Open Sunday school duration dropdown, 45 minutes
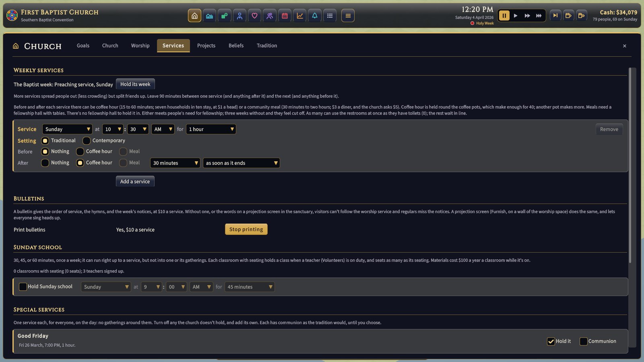Screen dimensions: 644x362 [250, 287]
